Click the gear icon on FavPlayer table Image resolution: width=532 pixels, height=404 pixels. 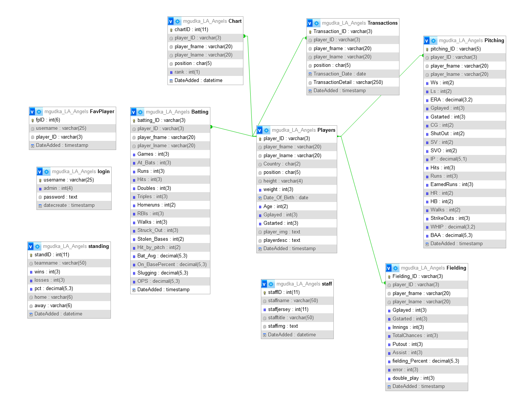(39, 112)
